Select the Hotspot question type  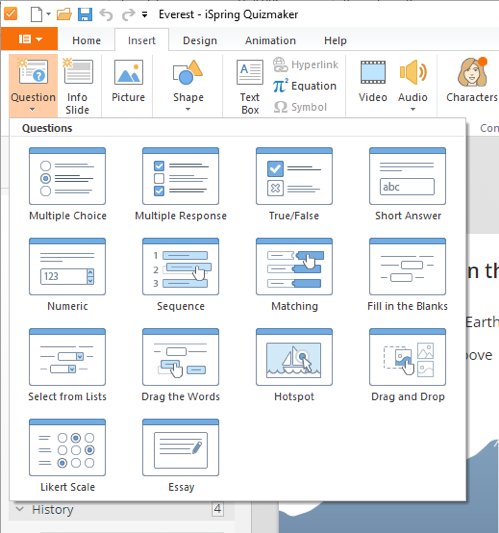tap(294, 365)
